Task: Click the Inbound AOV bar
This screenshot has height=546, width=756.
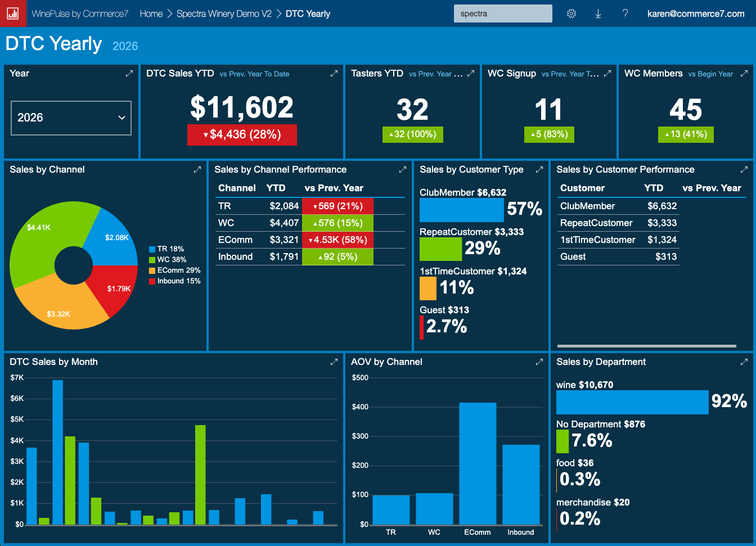Action: [x=521, y=485]
